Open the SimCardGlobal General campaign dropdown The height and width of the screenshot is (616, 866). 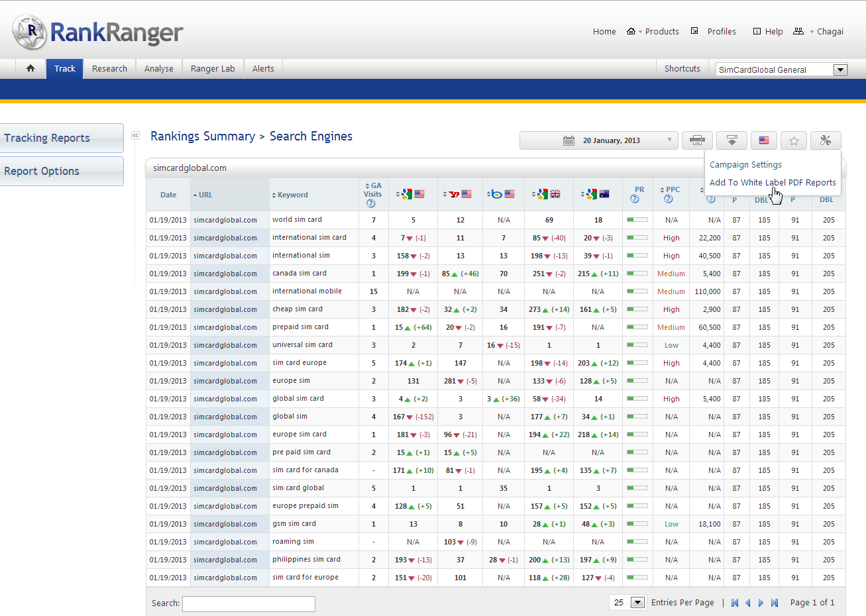click(x=839, y=70)
